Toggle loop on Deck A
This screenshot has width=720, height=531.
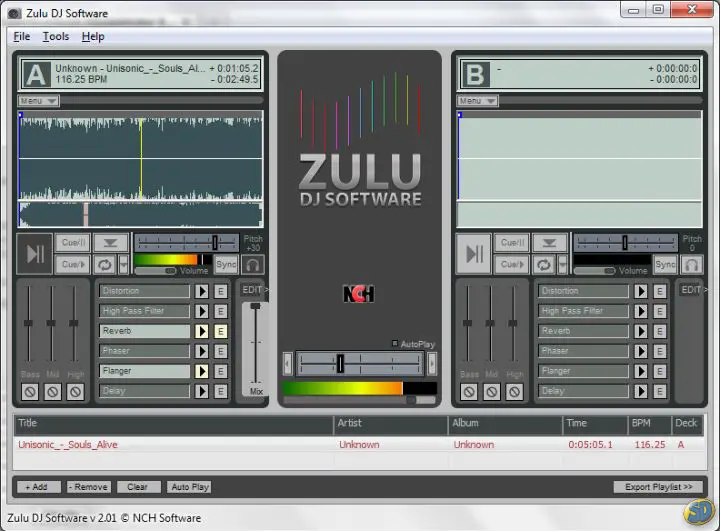(x=105, y=265)
